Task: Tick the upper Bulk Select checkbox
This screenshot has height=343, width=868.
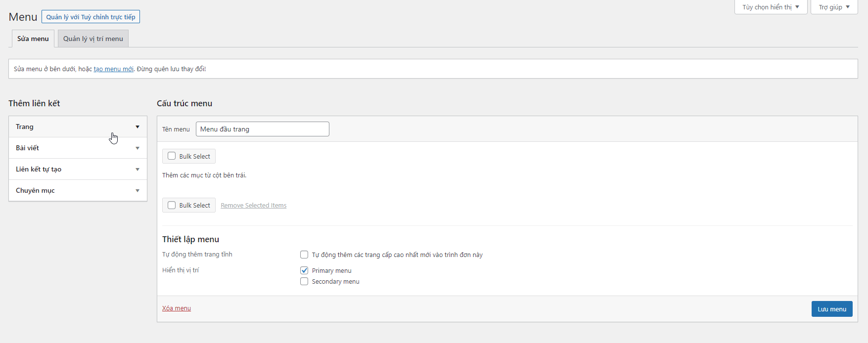Action: click(x=172, y=156)
